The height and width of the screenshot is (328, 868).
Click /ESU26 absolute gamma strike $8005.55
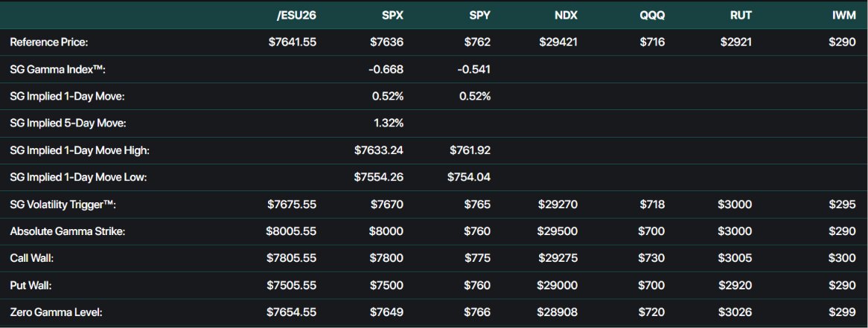point(291,232)
